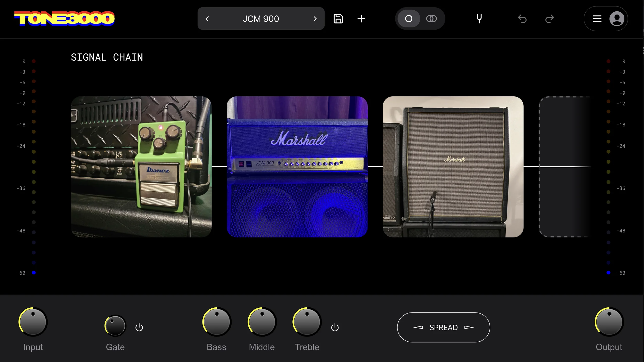Image resolution: width=644 pixels, height=362 pixels.
Task: Redo the last change
Action: [x=549, y=19]
